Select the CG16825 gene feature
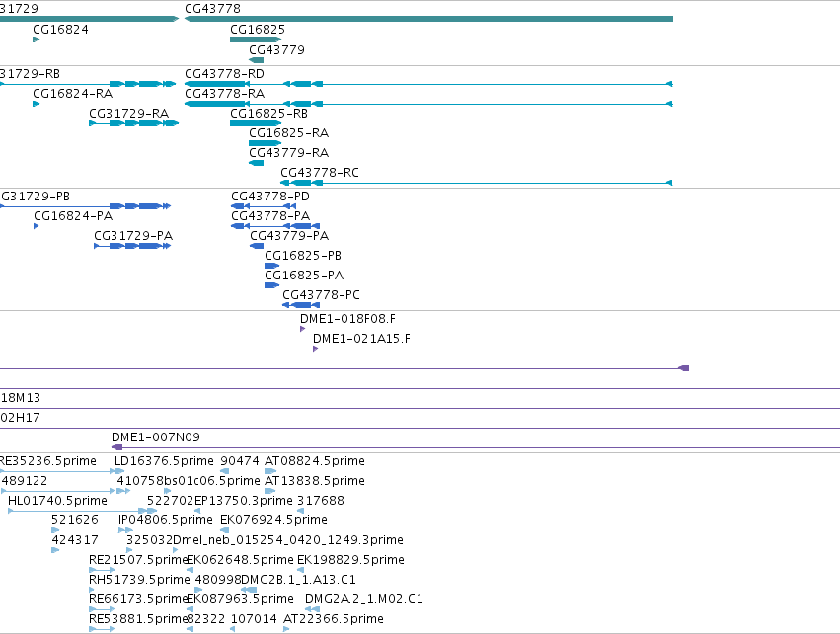The image size is (840, 634). [256, 40]
